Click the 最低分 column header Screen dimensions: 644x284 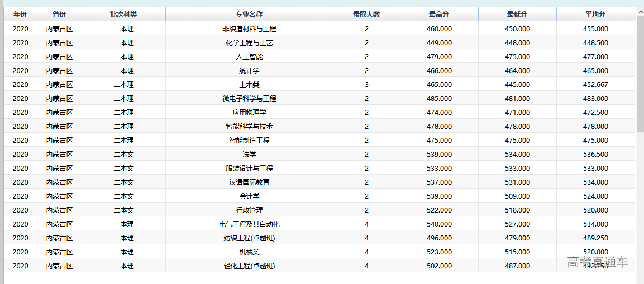(x=517, y=15)
